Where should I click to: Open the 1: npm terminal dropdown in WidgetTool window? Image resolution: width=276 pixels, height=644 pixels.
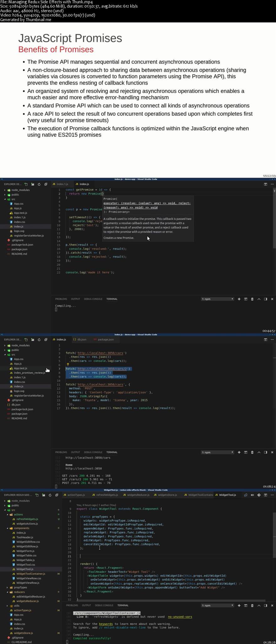click(x=217, y=605)
